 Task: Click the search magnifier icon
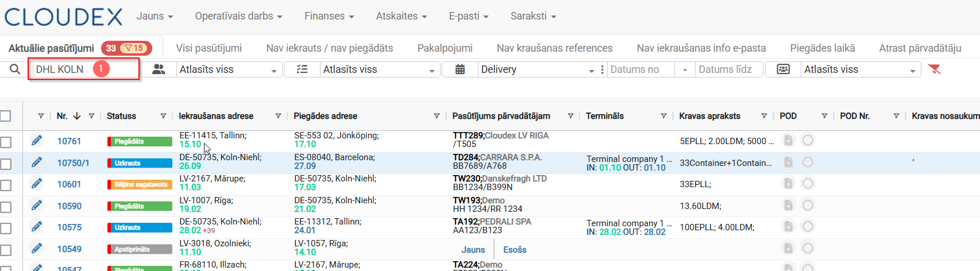pos(15,69)
